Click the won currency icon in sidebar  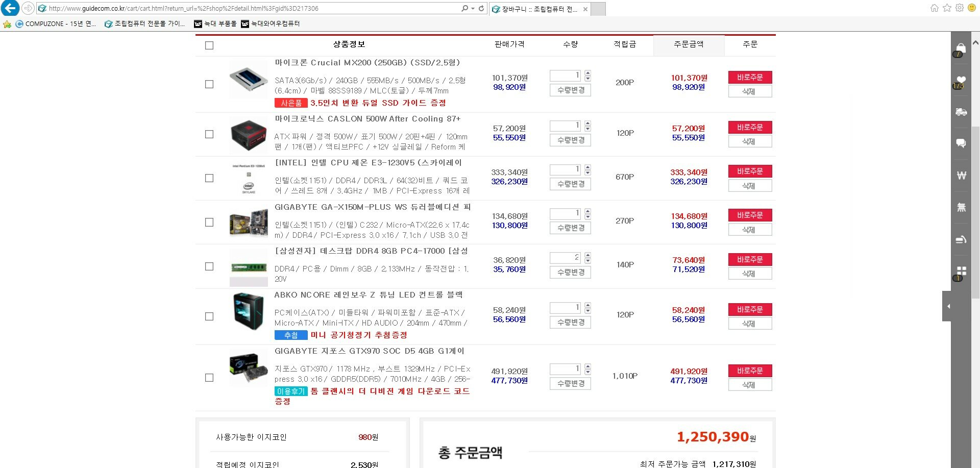(x=961, y=176)
